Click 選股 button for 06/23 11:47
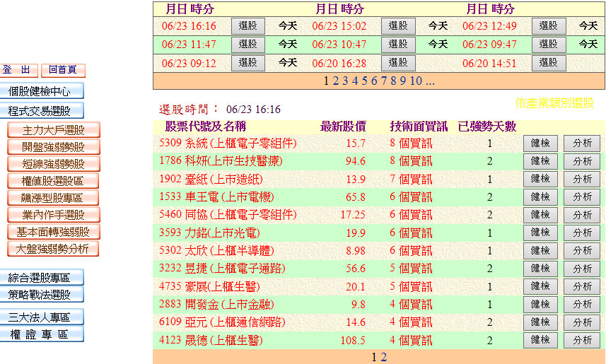606x364 pixels. coord(248,44)
